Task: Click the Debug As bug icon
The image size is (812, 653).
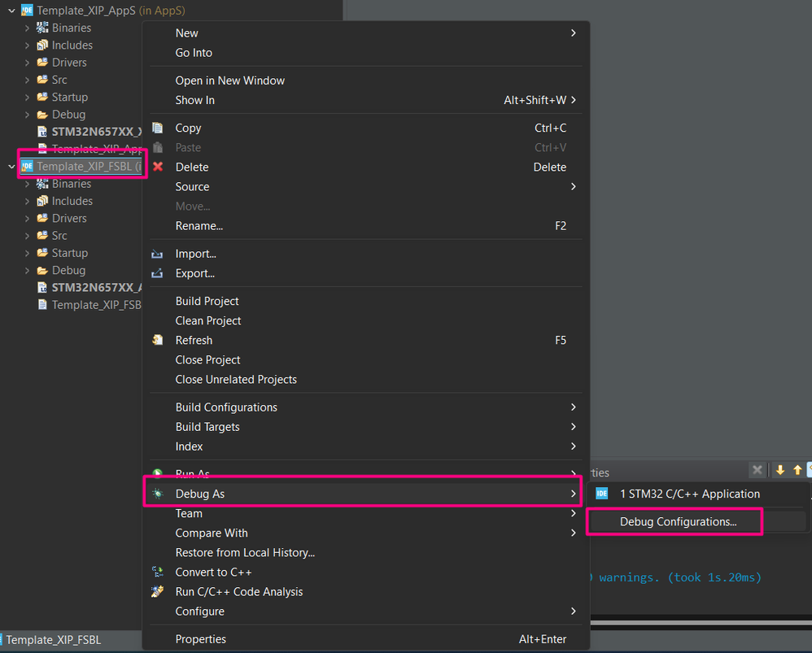Action: tap(158, 494)
